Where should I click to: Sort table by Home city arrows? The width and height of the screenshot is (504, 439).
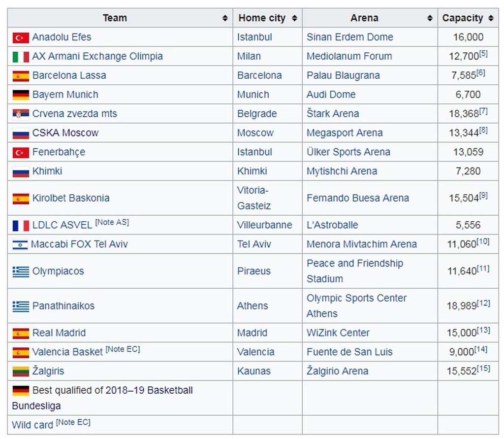coord(294,18)
